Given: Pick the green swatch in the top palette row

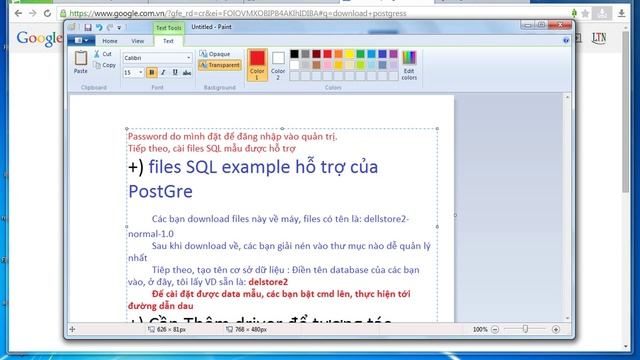Looking at the screenshot, I should point(360,54).
